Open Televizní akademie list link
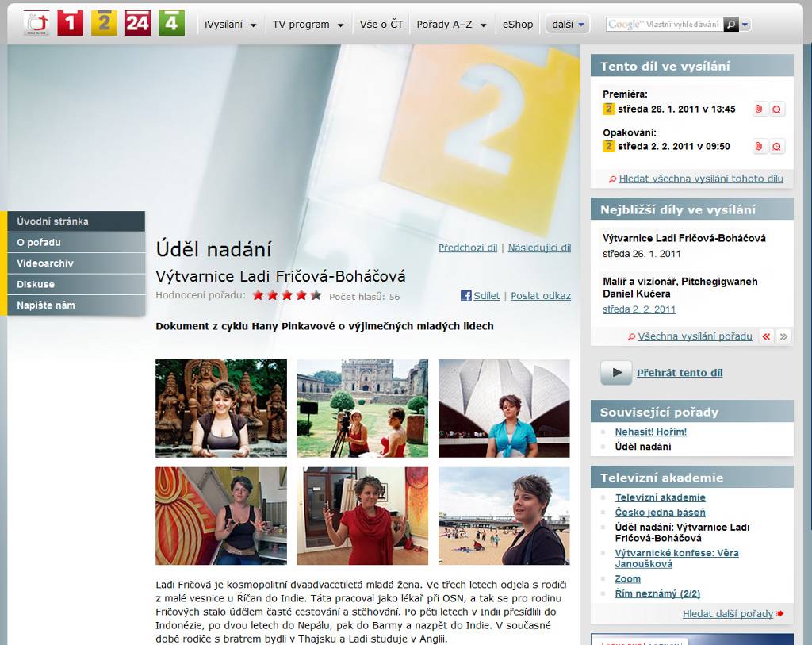 click(661, 497)
